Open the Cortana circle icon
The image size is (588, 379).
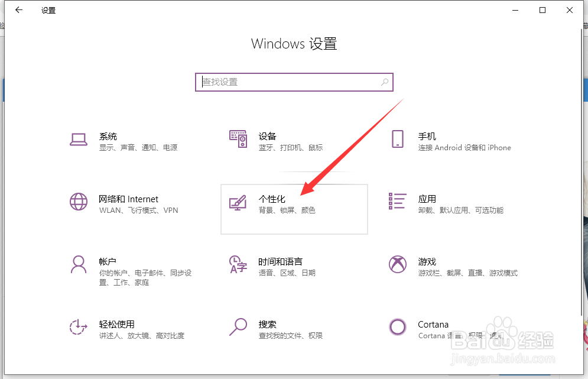[x=398, y=327]
